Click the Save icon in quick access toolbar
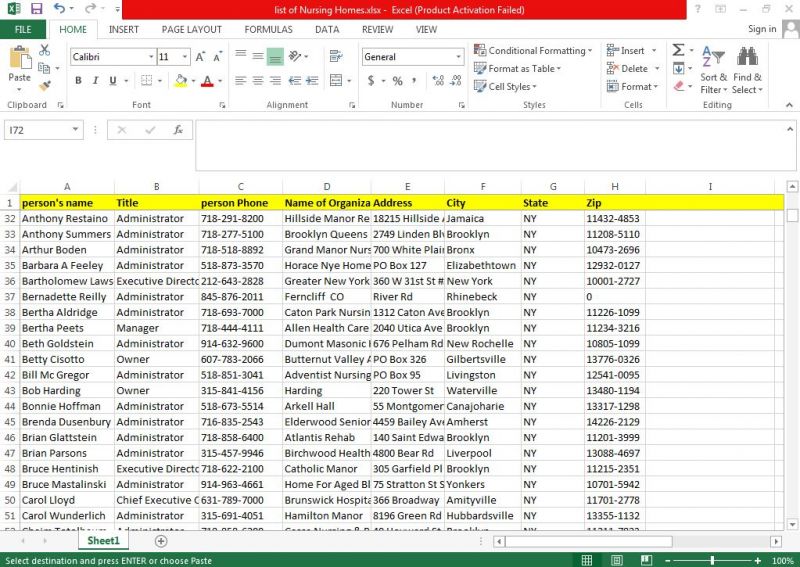 coord(36,9)
